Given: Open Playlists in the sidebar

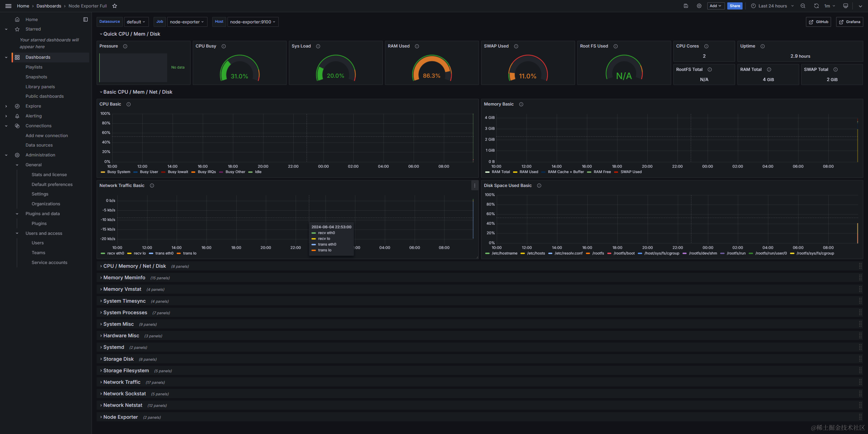Looking at the screenshot, I should (x=34, y=67).
